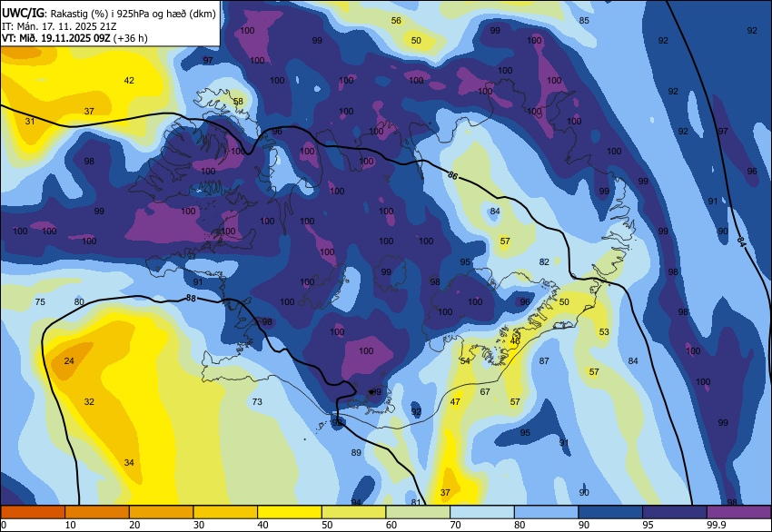The width and height of the screenshot is (772, 532).
Task: Click the '88' contour line label
Action: pyautogui.click(x=191, y=298)
